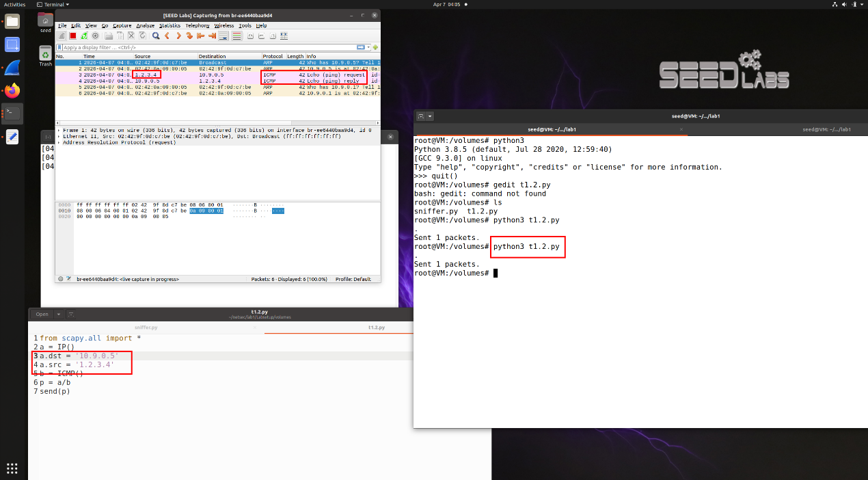Screen dimensions: 868x480
Task: Expand Address Resolution Protocol details
Action: (x=59, y=142)
